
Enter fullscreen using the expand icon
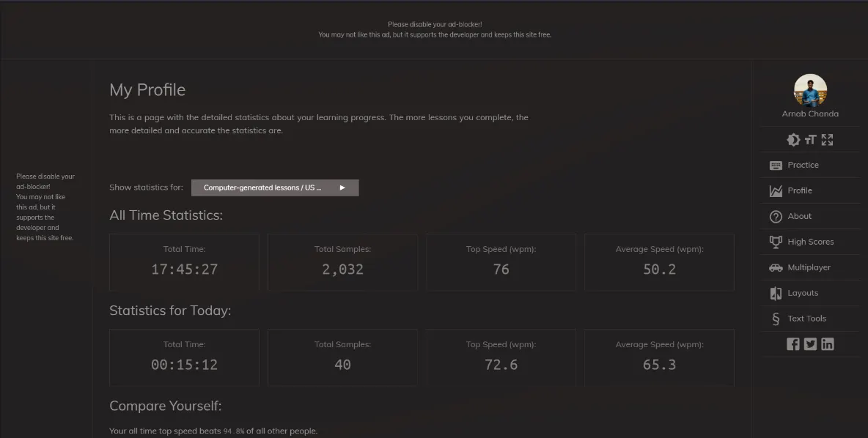(x=827, y=139)
